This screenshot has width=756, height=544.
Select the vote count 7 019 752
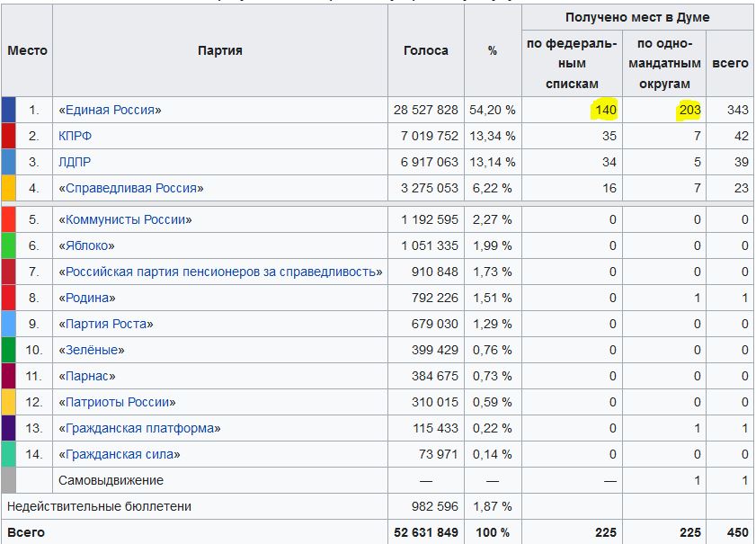click(429, 136)
